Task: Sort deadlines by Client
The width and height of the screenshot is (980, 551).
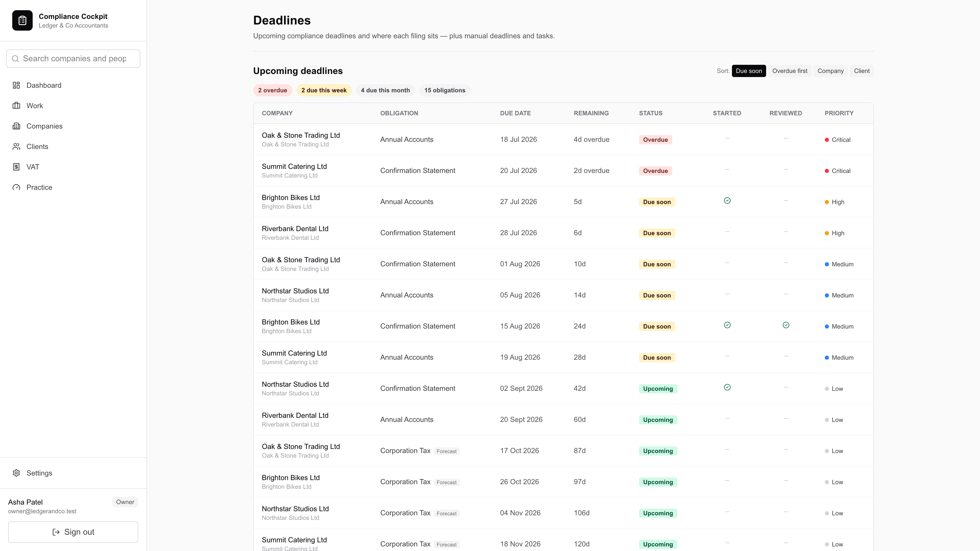Action: (862, 71)
